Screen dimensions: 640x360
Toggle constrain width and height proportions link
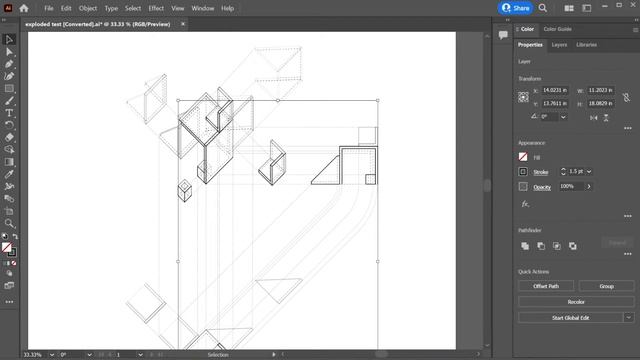[x=626, y=97]
